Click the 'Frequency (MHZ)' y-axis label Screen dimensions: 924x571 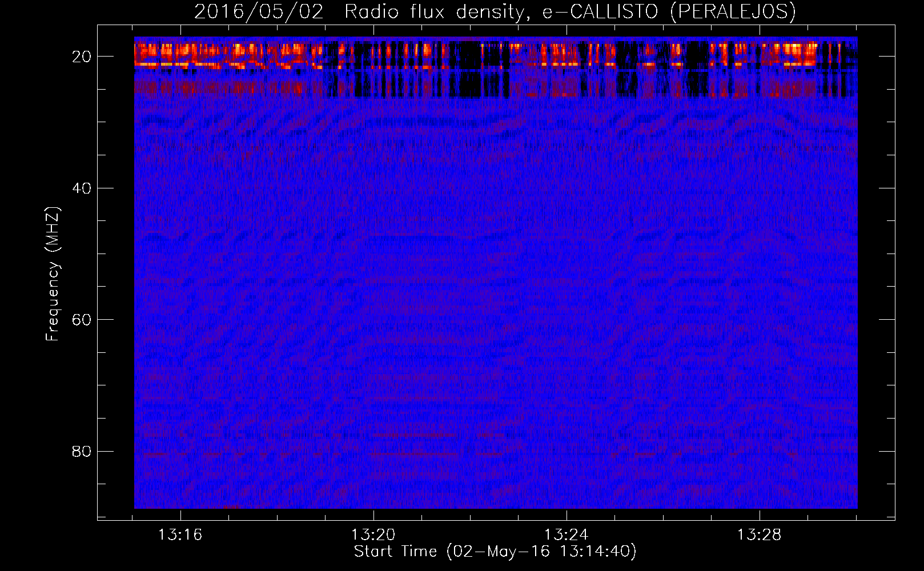pos(53,275)
